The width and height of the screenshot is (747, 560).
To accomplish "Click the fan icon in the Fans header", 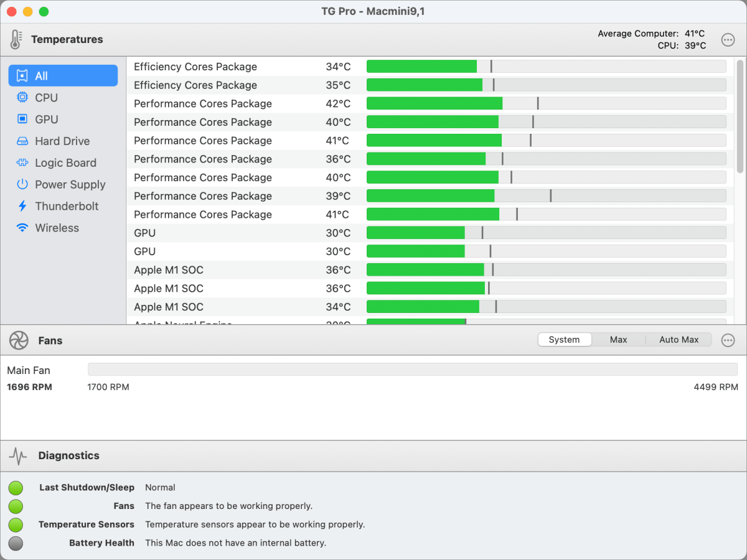I will [x=19, y=340].
